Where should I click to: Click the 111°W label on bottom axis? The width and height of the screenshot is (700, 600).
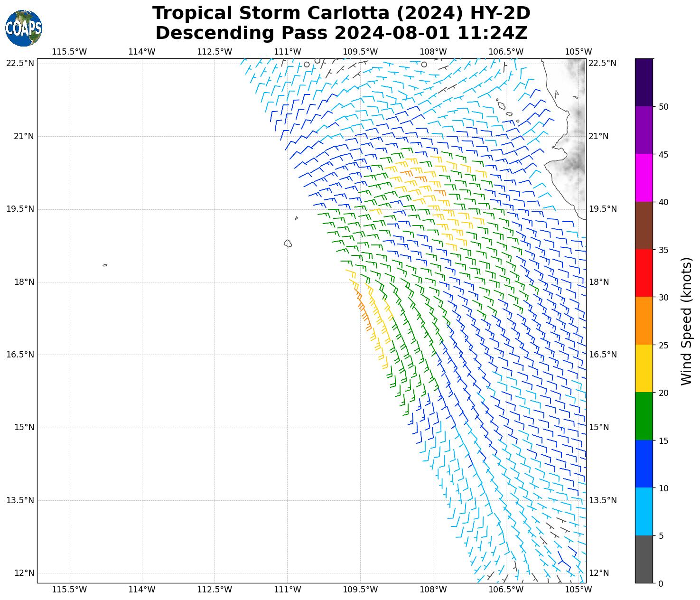288,590
